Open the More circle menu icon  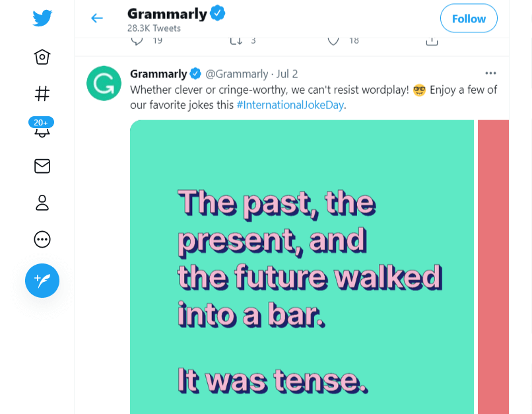tap(42, 239)
